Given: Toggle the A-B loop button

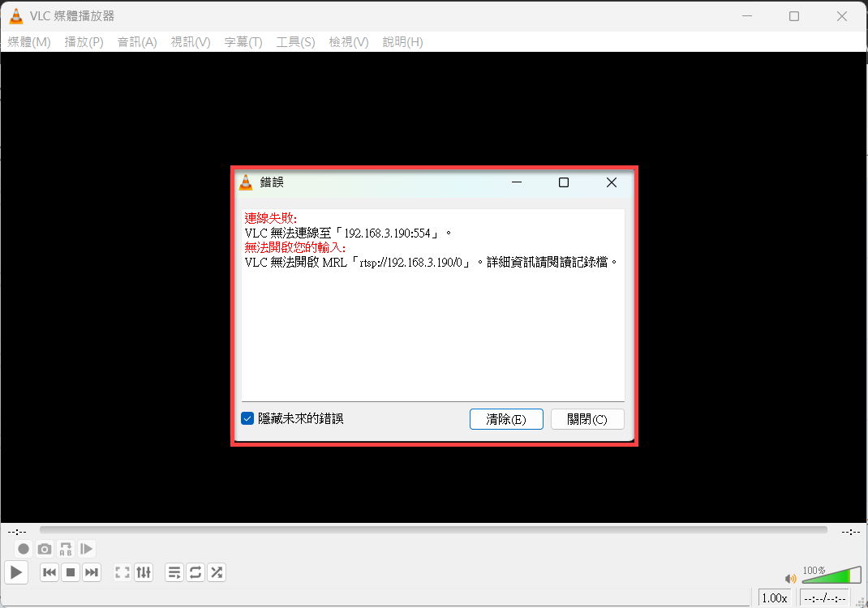Looking at the screenshot, I should [66, 549].
